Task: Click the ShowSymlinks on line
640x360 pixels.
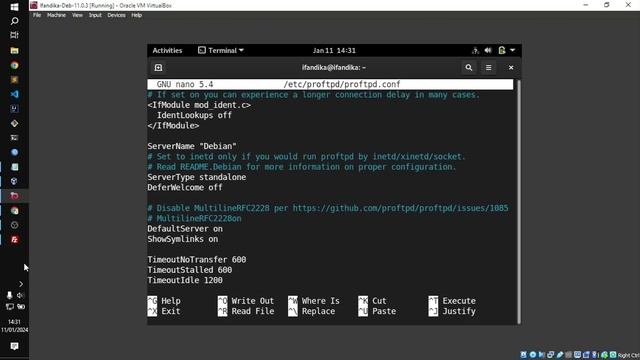Action: pyautogui.click(x=182, y=239)
